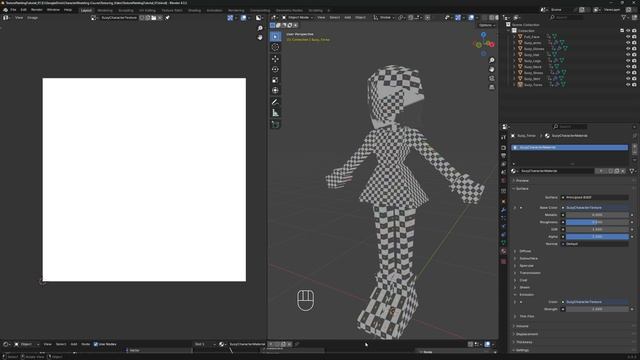
Task: Open the viewport Options dropdown
Action: [x=487, y=25]
